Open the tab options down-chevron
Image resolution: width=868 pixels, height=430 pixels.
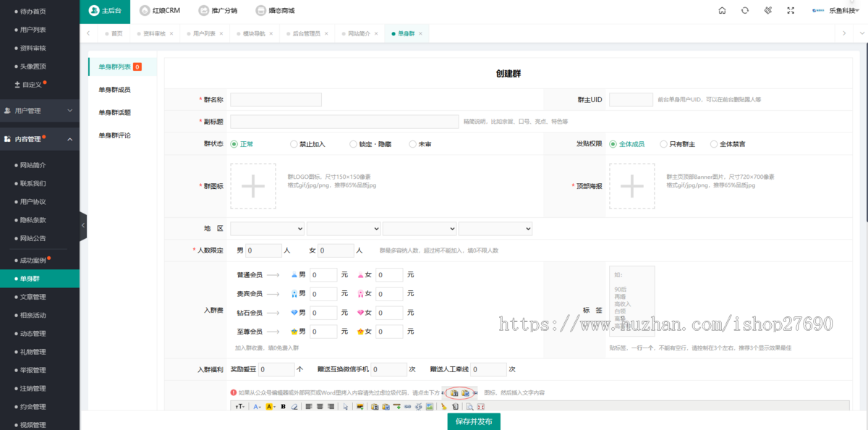pos(861,34)
